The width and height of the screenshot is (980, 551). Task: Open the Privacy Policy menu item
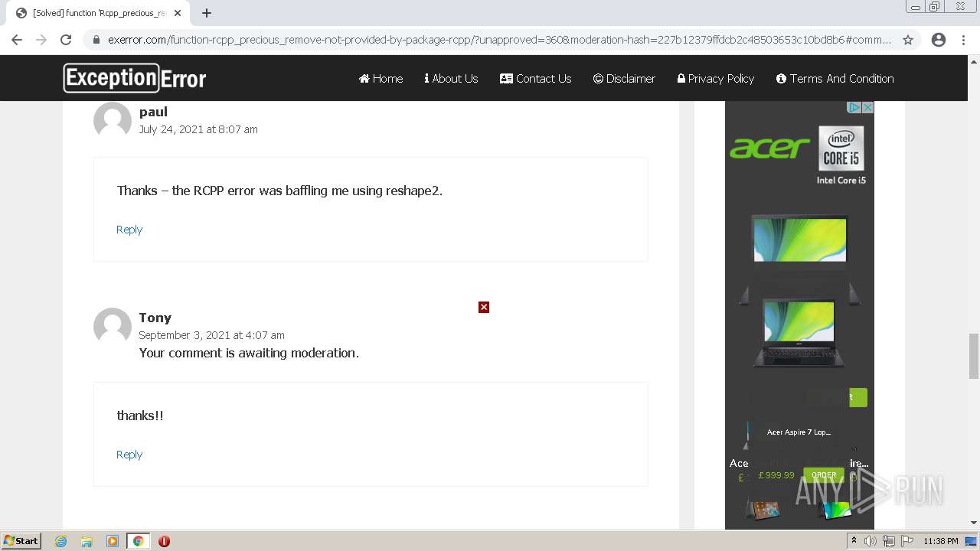pos(716,78)
